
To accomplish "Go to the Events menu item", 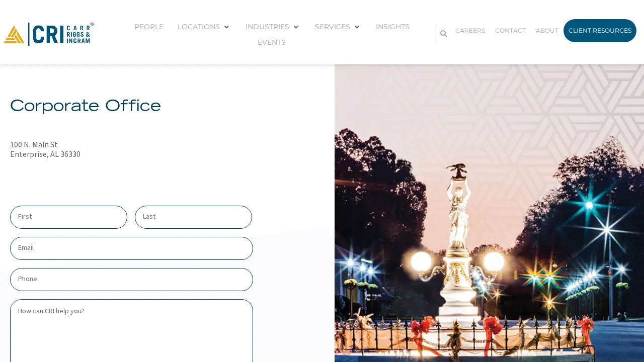I will 272,42.
